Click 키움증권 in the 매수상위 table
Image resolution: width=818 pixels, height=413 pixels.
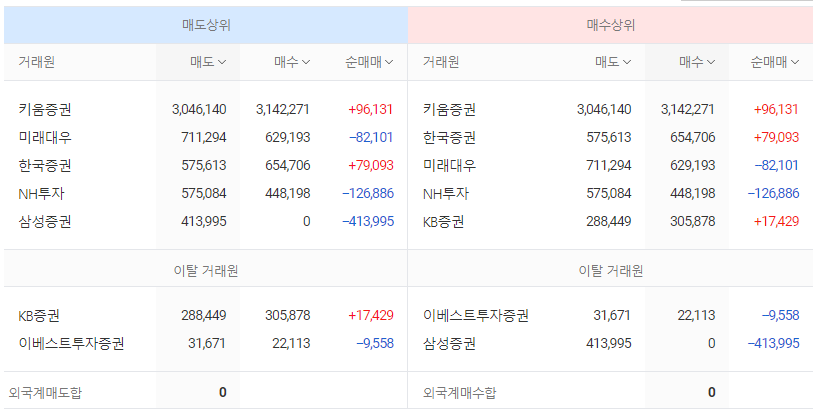449,110
